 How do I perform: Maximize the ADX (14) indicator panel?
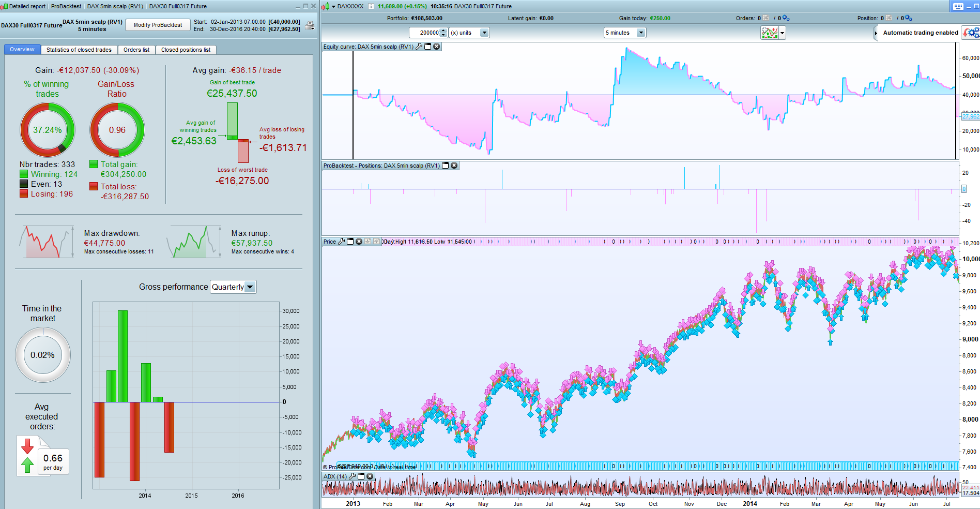[361, 476]
